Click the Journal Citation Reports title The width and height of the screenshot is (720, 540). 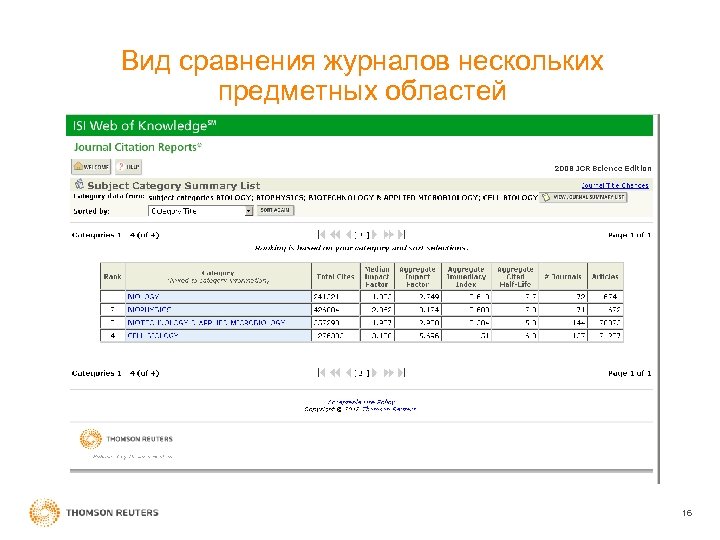click(137, 147)
